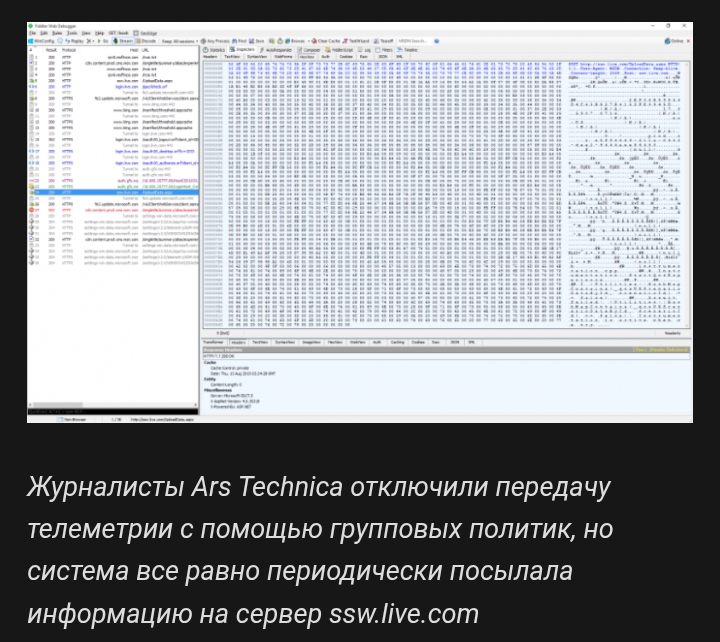Click the Result column header
Screen dimensions: 720x642
51,50
